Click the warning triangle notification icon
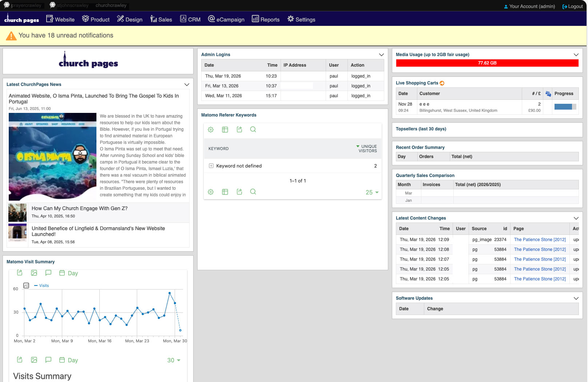588x382 pixels. pyautogui.click(x=11, y=36)
